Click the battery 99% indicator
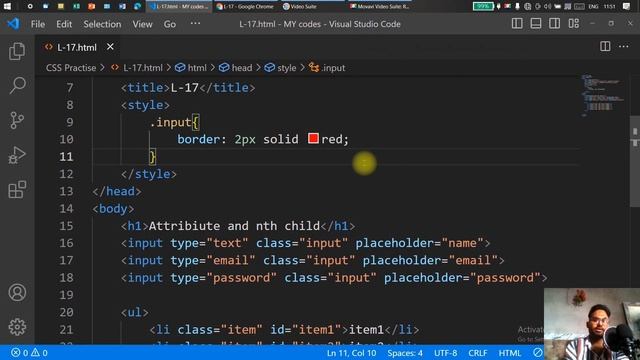 pyautogui.click(x=483, y=6)
